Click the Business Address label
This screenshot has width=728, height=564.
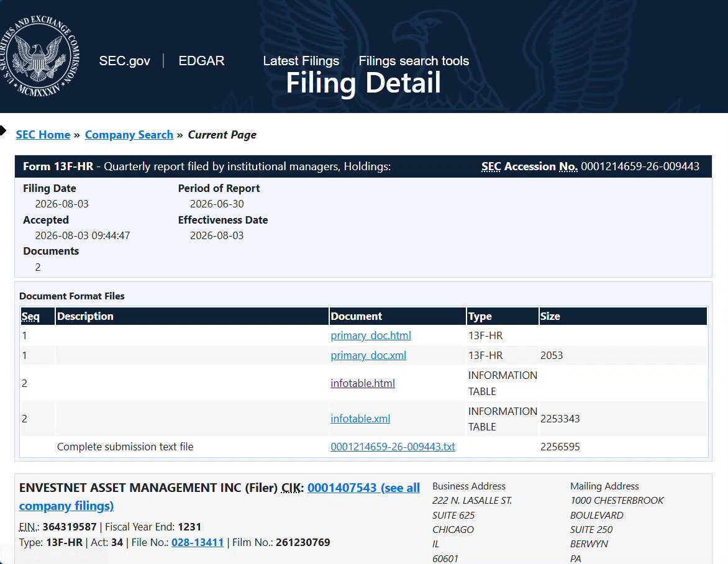(x=469, y=486)
